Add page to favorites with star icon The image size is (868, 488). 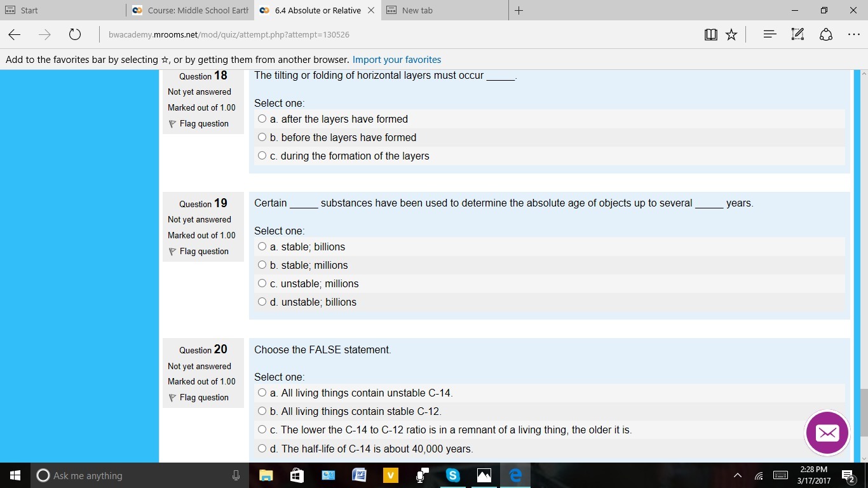[x=731, y=35]
